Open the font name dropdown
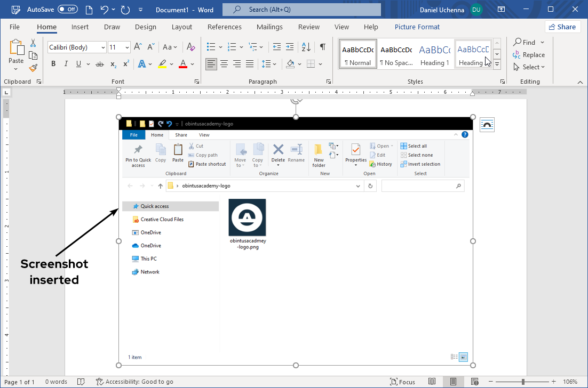Image resolution: width=588 pixels, height=388 pixels. [x=103, y=47]
